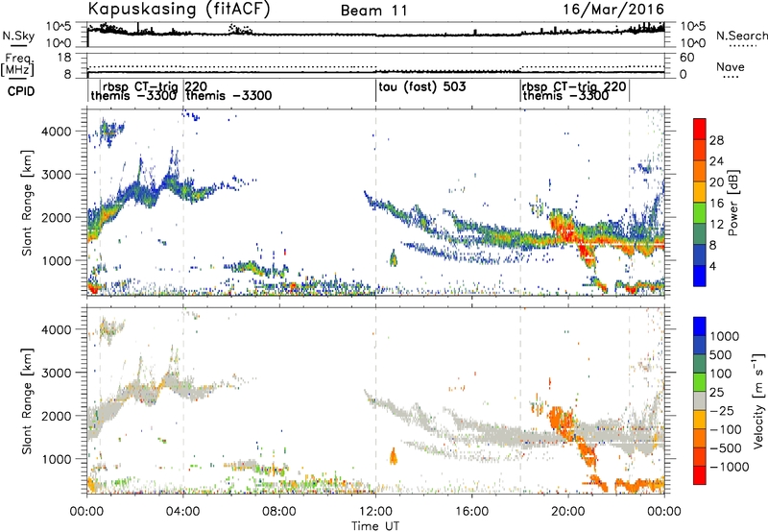Click the "4" tick on Power colorbar
The width and height of the screenshot is (768, 532).
tap(712, 265)
